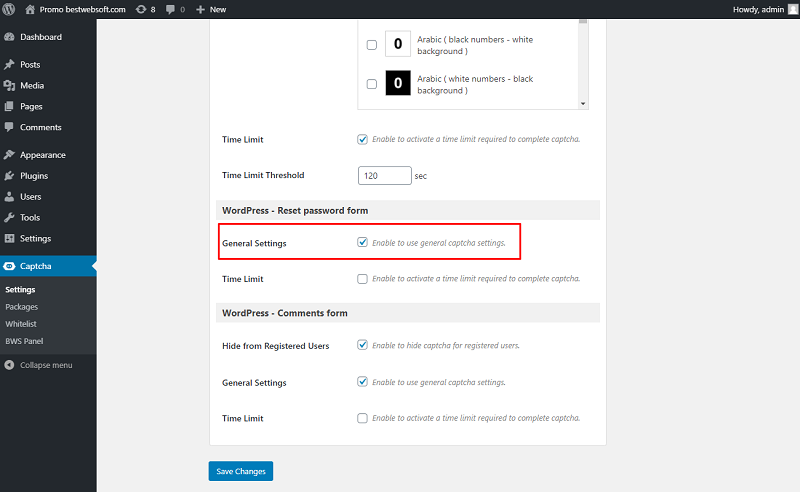Uncheck Hide from Registered Users
The height and width of the screenshot is (492, 800).
[362, 345]
